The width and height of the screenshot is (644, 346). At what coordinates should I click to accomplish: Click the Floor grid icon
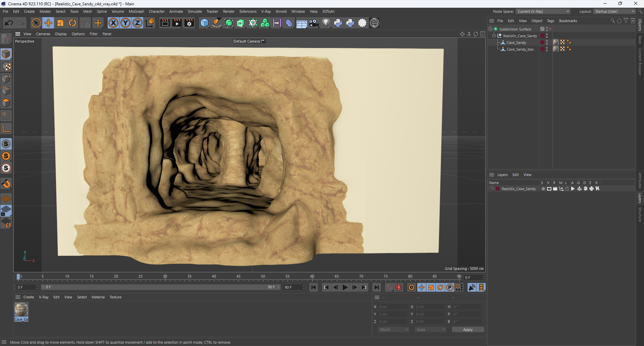[302, 23]
